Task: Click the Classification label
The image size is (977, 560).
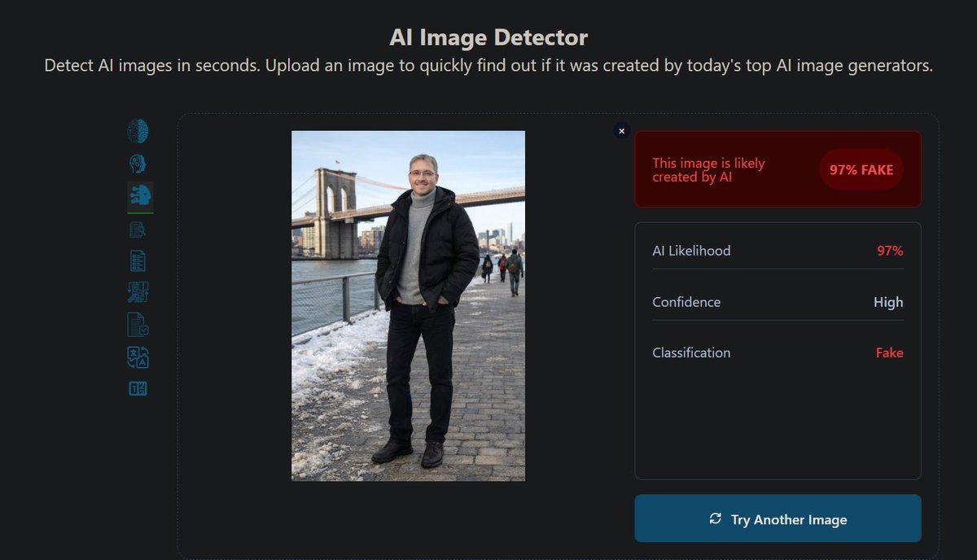Action: 691,352
